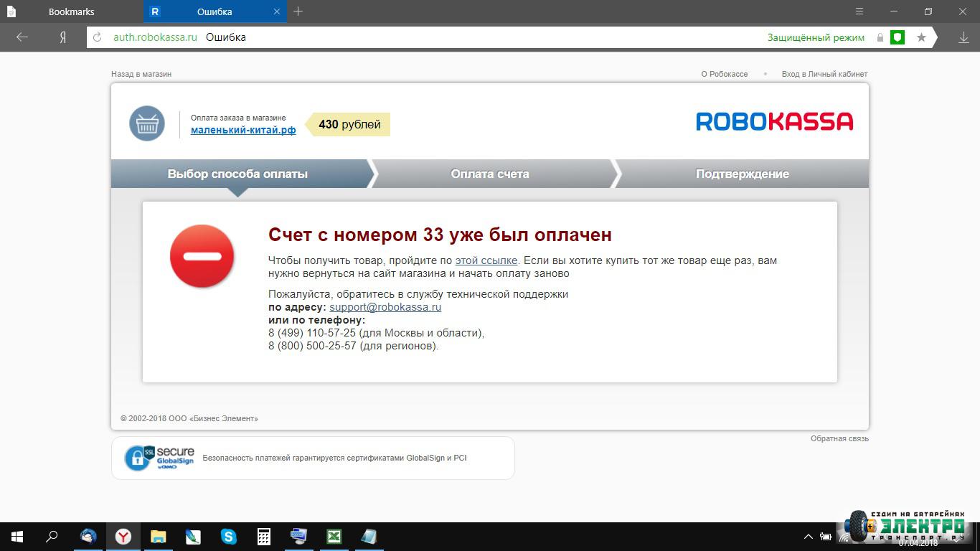Select the 'Оплата счета' step
The image size is (980, 551).
[x=489, y=174]
